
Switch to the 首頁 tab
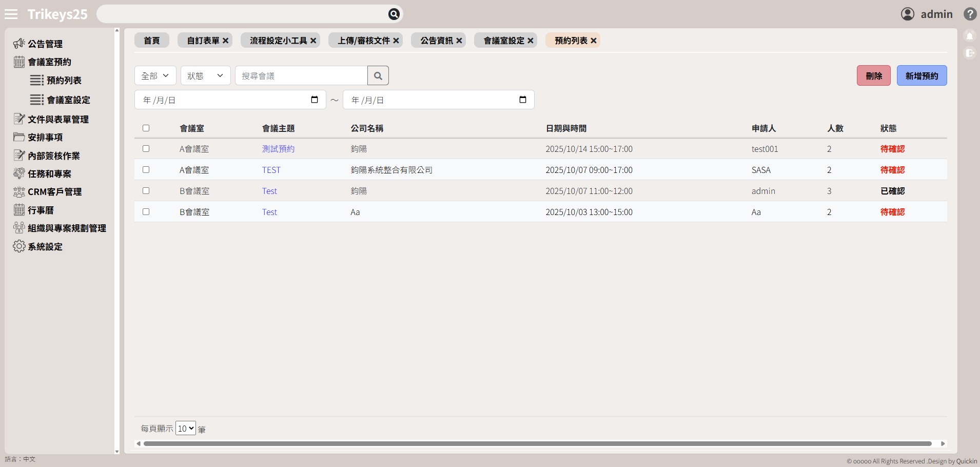[151, 41]
